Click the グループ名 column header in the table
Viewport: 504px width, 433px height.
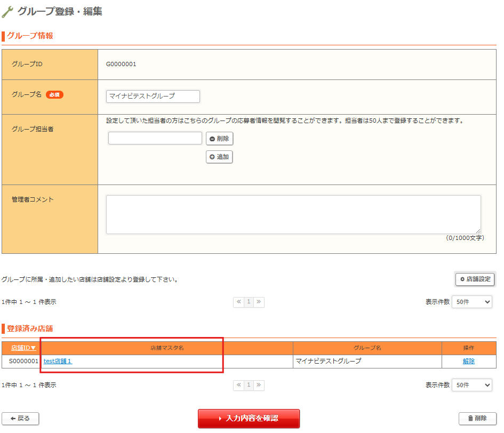pos(367,348)
